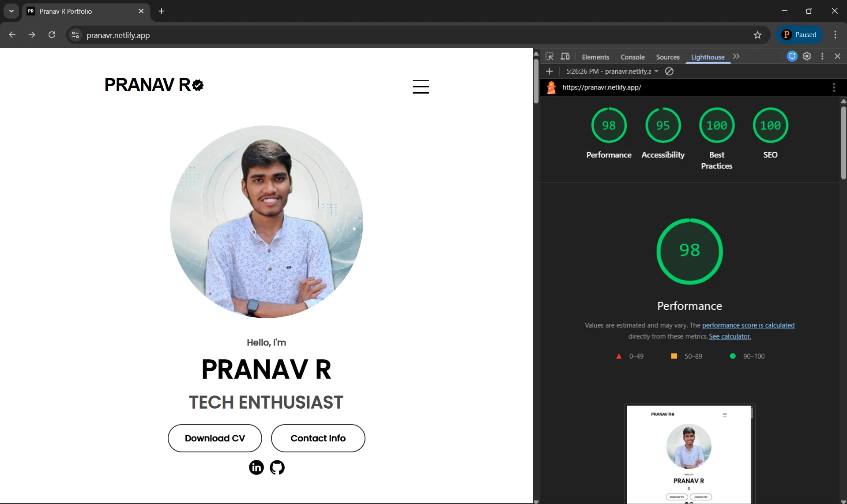Click the Lighthouse report vertical scrollbar
The image size is (847, 504).
(x=843, y=142)
